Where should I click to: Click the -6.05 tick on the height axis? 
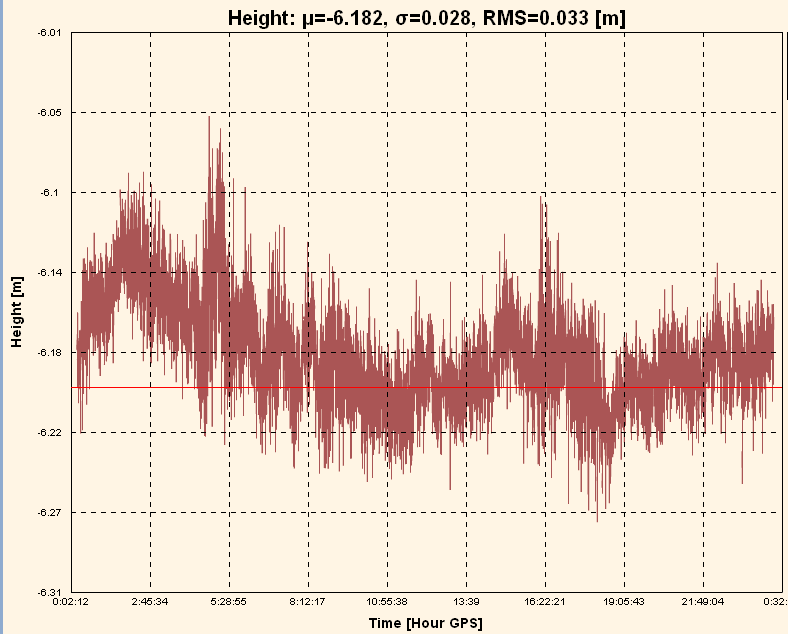[49, 113]
